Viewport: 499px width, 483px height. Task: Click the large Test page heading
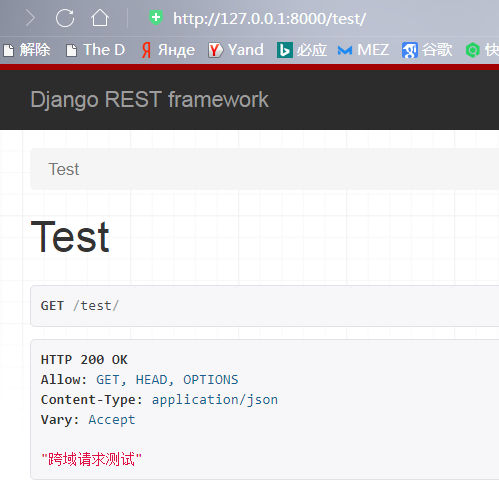[70, 237]
